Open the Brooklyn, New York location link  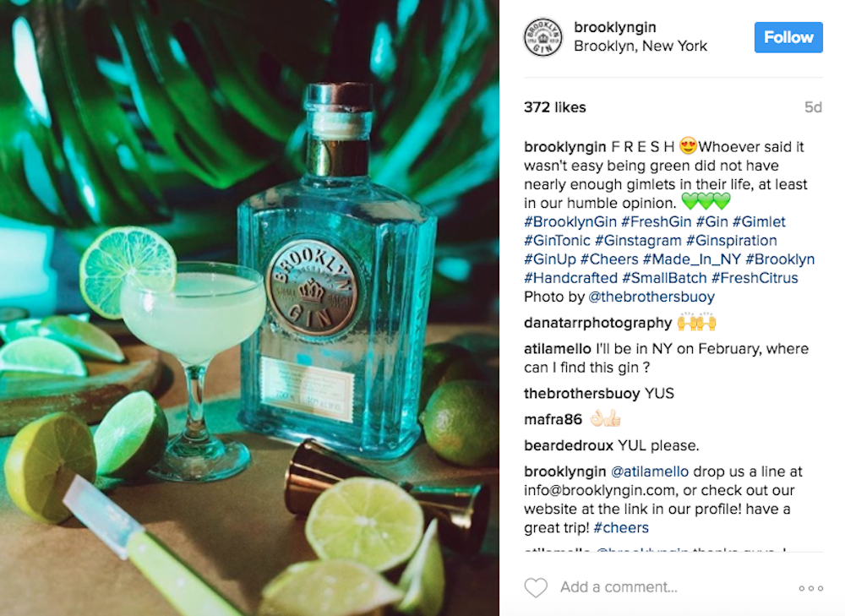[641, 46]
